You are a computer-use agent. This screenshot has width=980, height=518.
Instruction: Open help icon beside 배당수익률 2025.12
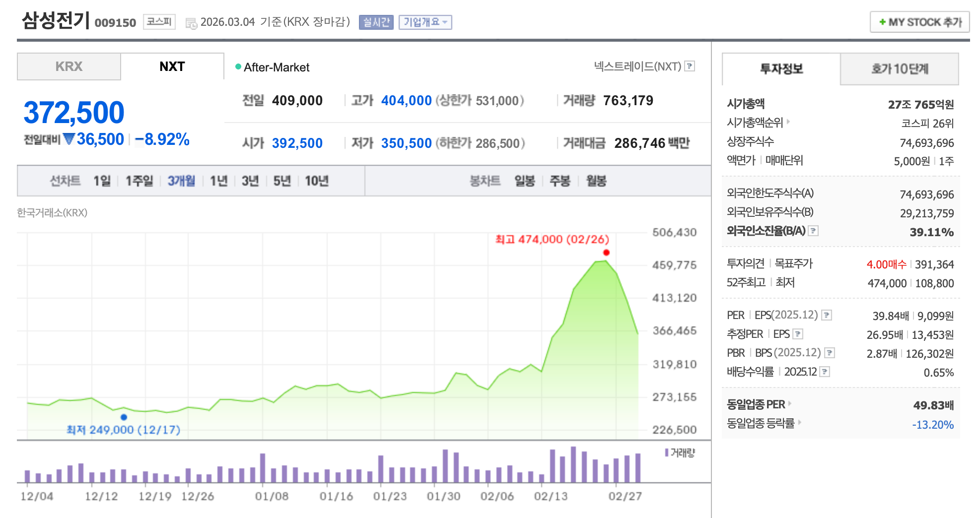pos(825,372)
